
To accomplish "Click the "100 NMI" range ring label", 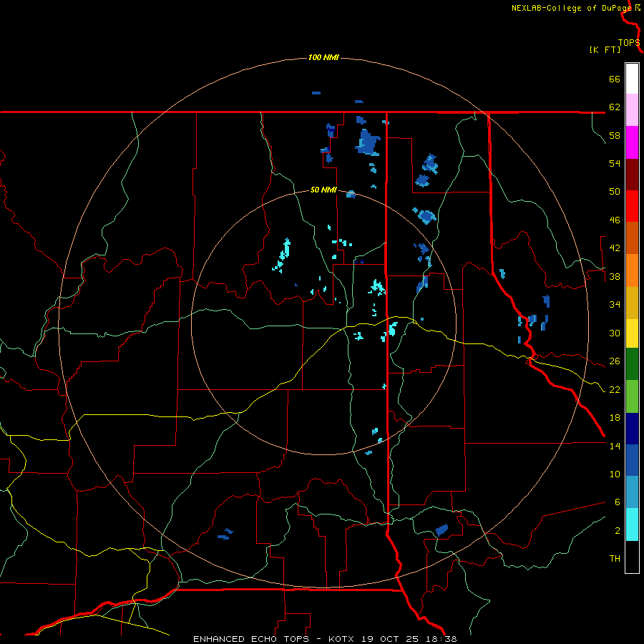I will point(323,57).
